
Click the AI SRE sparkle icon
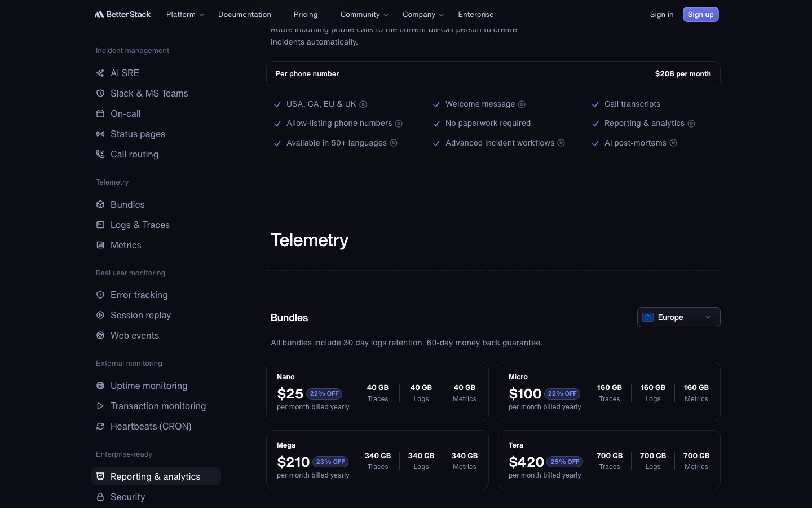(100, 73)
